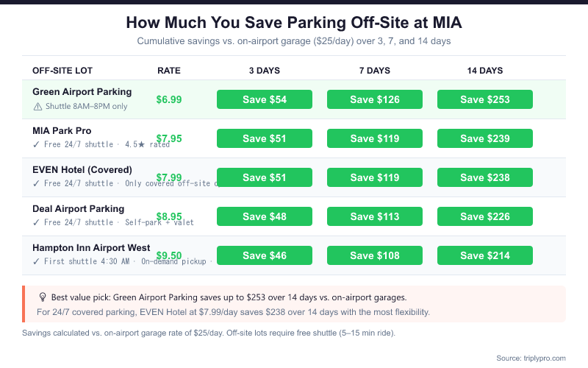Click the lightbulb icon beside Best value pick
The image size is (588, 368).
pos(43,297)
